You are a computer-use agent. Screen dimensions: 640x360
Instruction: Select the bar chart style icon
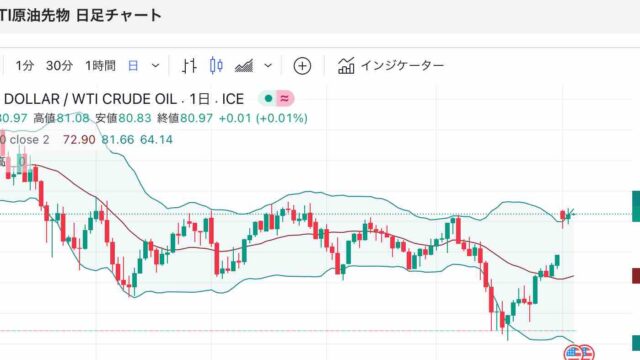pos(189,66)
